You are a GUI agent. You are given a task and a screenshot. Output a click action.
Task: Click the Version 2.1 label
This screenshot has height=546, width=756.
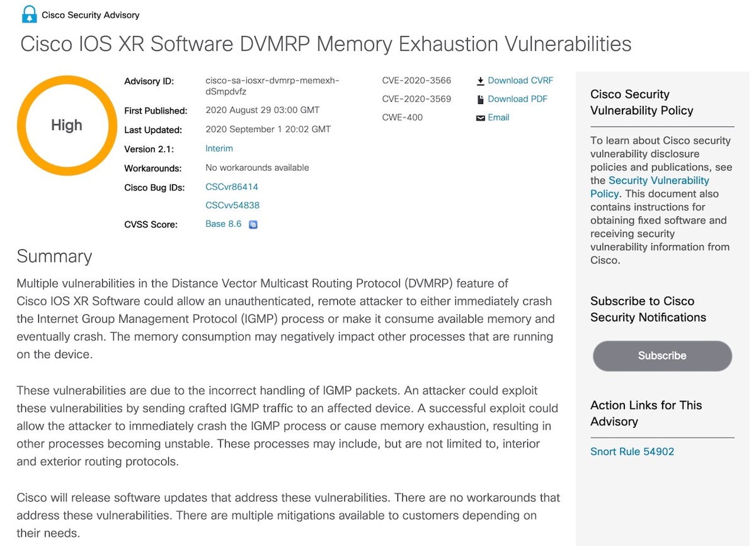click(x=149, y=149)
